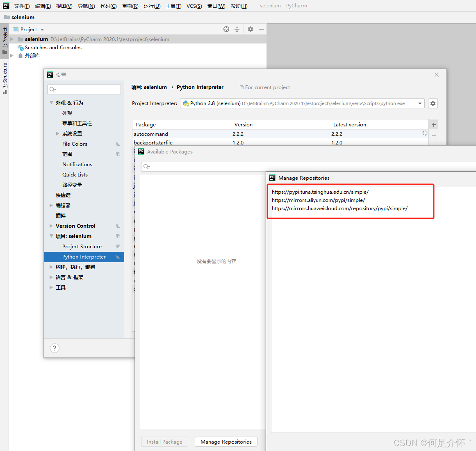Click the Scratches and Consoles icon
Screen dimensions: 476x451
click(x=20, y=48)
